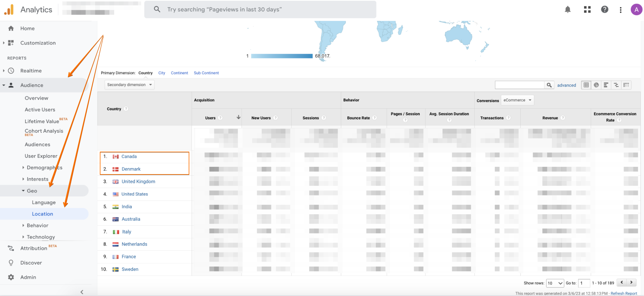
Task: Open the three-dot more options menu
Action: click(621, 10)
